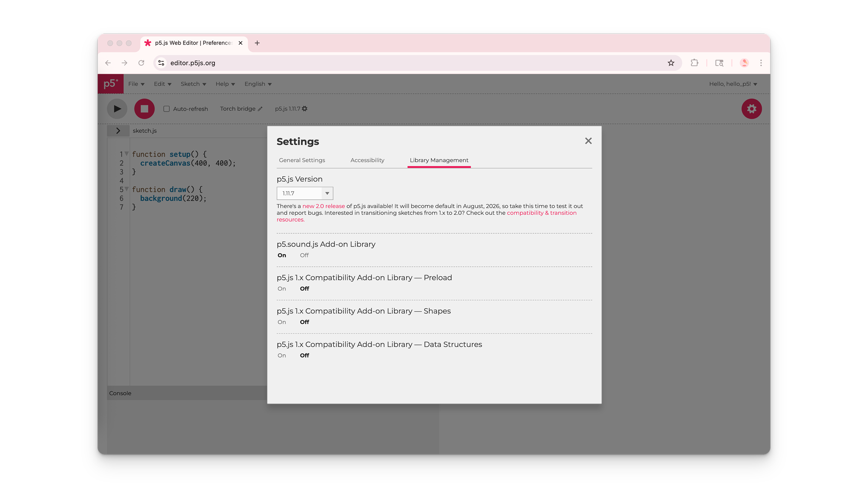868x488 pixels.
Task: Collapse the setup function code fold arrow
Action: pos(126,154)
